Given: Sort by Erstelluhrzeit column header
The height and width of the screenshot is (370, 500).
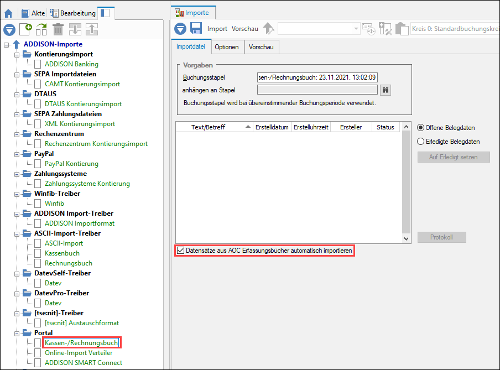Looking at the screenshot, I should [x=311, y=127].
